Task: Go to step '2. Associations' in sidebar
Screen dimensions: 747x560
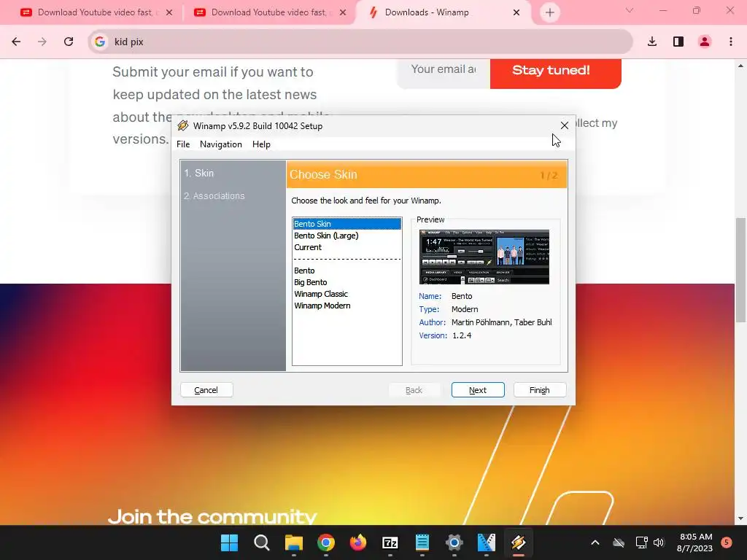Action: pyautogui.click(x=214, y=196)
